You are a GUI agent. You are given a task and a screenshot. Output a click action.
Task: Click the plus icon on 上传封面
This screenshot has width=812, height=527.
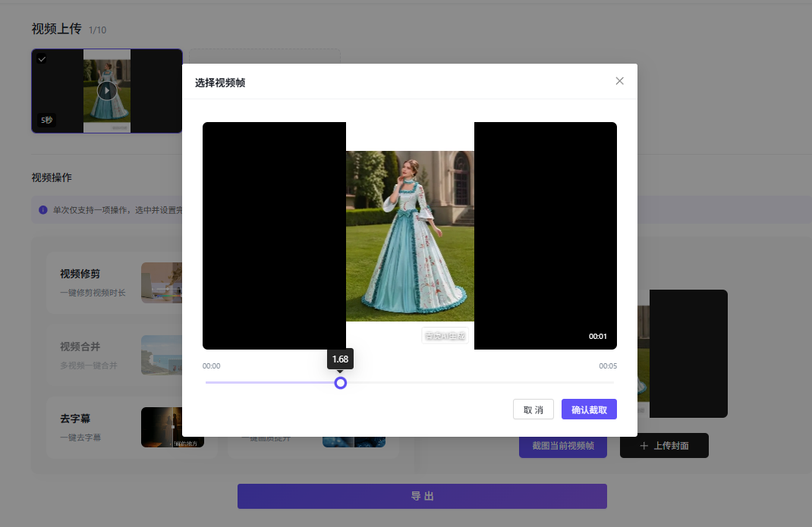644,446
